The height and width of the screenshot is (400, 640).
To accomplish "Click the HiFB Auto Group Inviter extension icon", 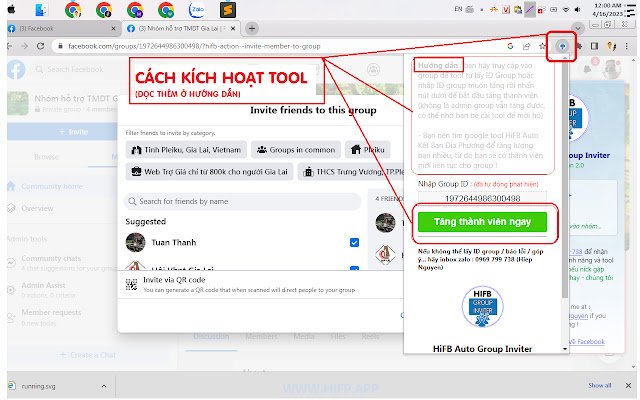I will [562, 46].
